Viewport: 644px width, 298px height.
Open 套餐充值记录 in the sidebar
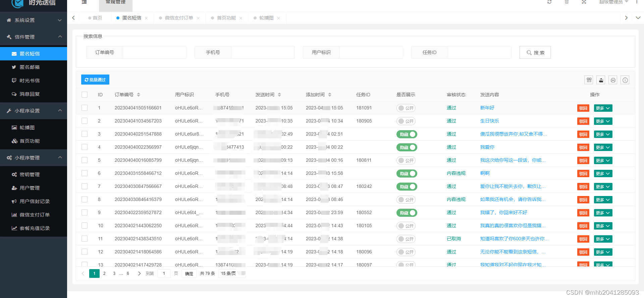(x=34, y=228)
